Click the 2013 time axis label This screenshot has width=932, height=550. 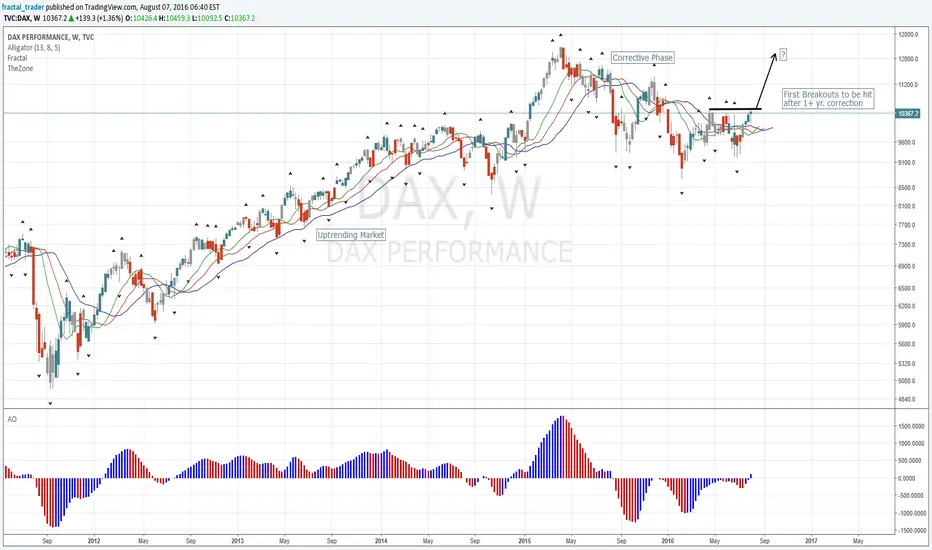tap(237, 541)
